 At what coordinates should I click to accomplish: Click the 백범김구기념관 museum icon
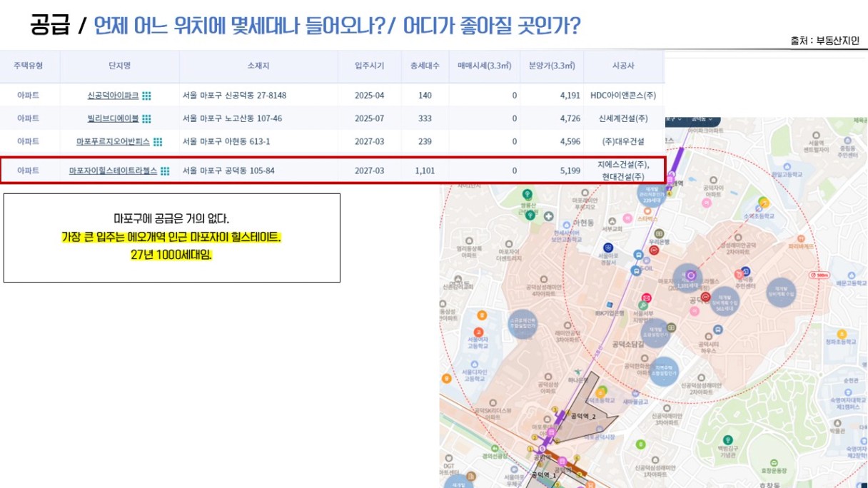727,440
